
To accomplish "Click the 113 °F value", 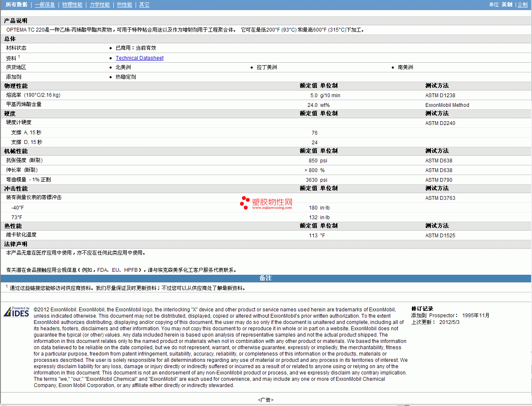I will click(317, 236).
